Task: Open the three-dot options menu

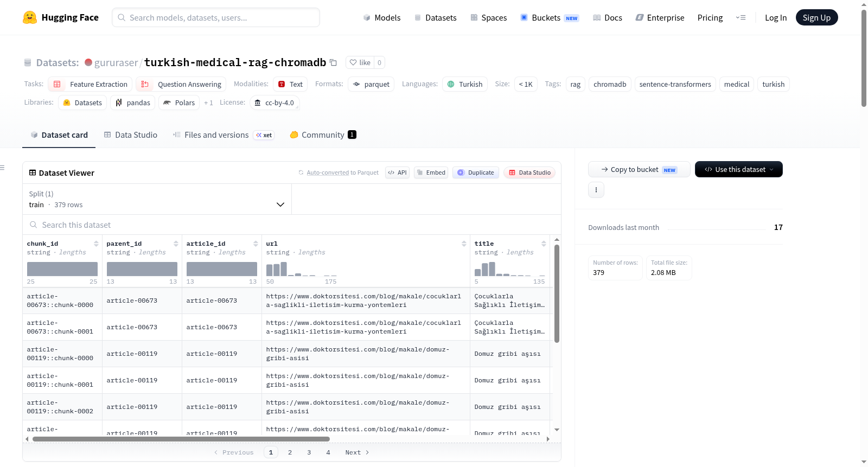Action: pos(596,190)
